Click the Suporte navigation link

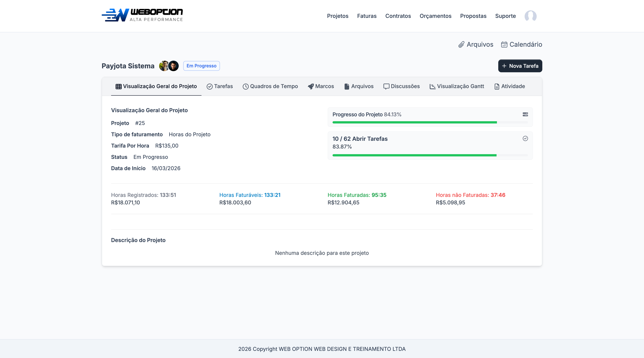point(505,16)
